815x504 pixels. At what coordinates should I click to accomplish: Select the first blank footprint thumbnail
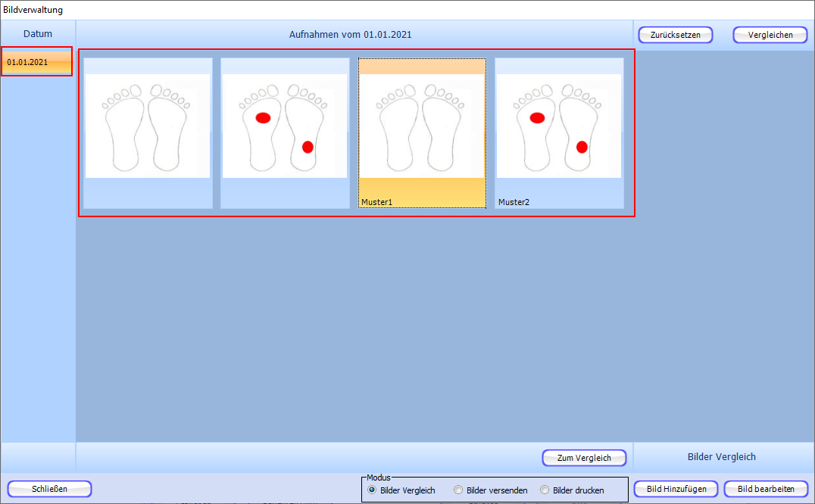click(148, 126)
